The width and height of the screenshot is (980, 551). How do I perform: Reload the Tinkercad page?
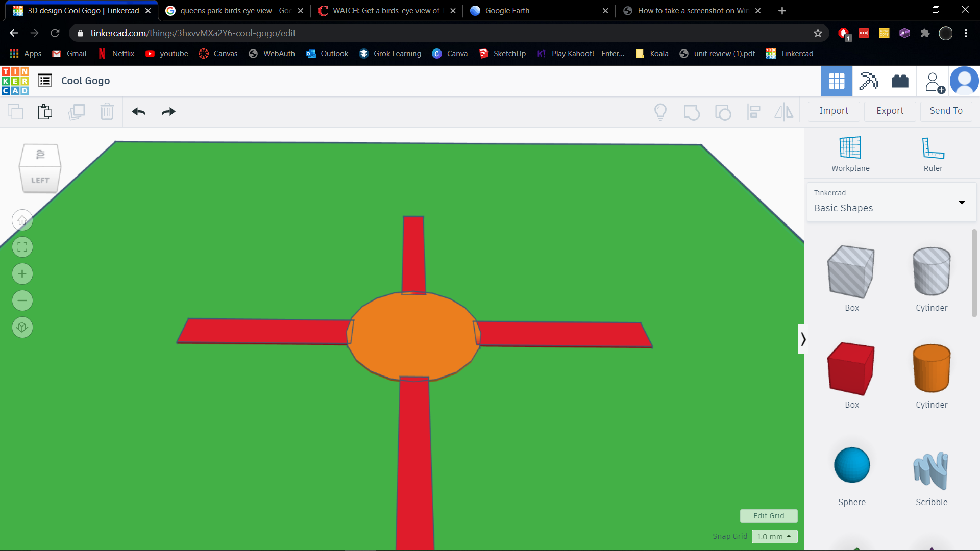tap(55, 33)
